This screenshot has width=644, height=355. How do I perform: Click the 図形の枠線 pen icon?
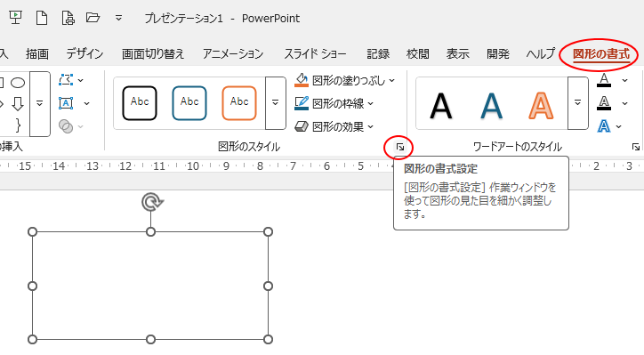click(x=302, y=103)
